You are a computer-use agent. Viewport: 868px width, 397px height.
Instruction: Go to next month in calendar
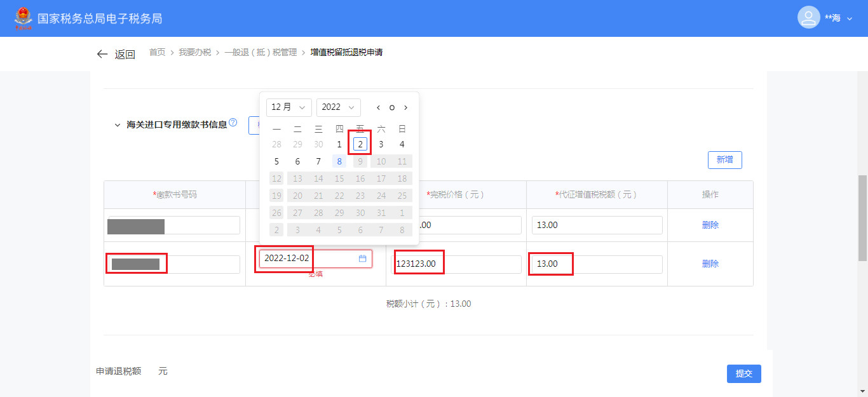click(406, 107)
